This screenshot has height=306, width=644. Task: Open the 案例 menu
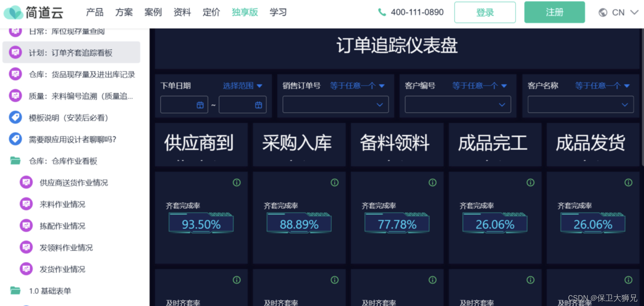pos(153,12)
